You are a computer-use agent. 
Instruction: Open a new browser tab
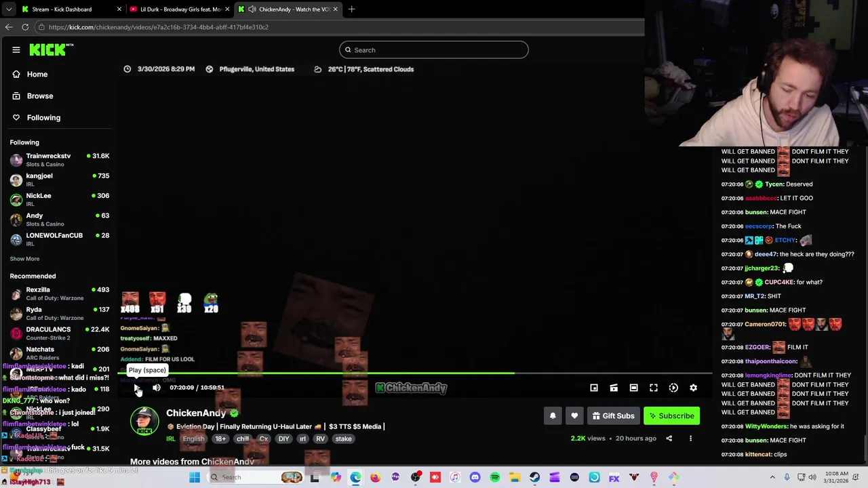pos(351,9)
